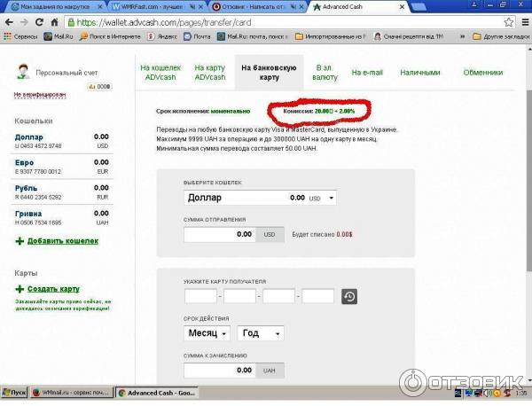This screenshot has height=406, width=532.
Task: Click the Сумма к зачислению UAH field
Action: tap(220, 371)
